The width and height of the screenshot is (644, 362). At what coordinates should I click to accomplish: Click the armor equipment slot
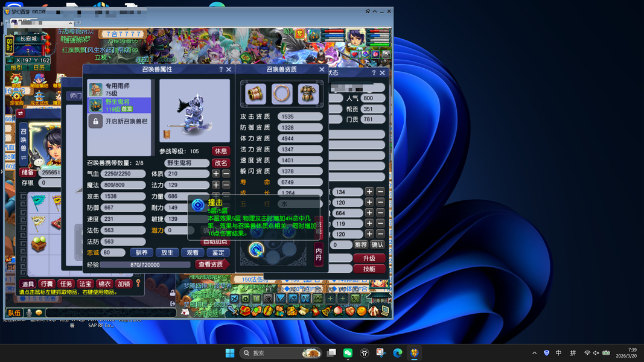(308, 94)
